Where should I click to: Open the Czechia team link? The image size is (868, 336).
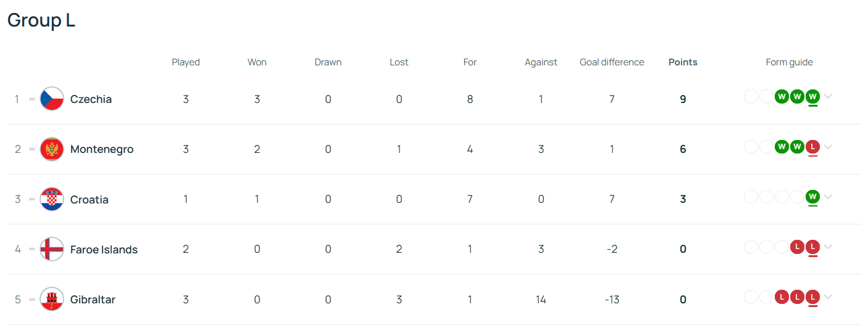91,99
